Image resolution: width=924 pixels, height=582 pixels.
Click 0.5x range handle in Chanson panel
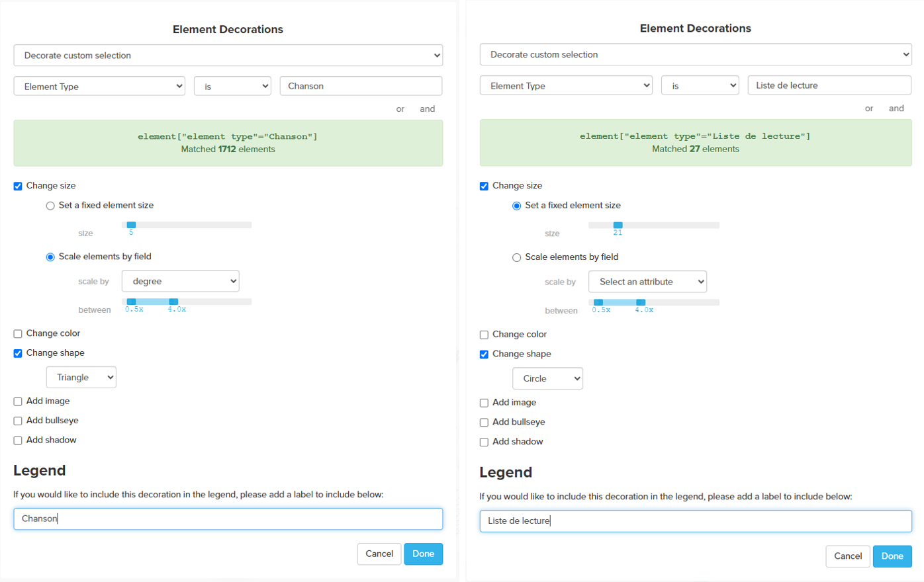[x=131, y=302]
